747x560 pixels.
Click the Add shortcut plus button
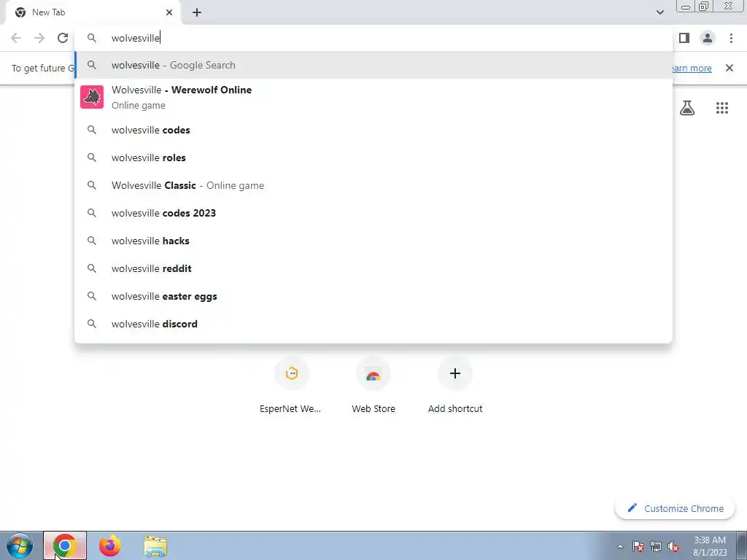455,374
